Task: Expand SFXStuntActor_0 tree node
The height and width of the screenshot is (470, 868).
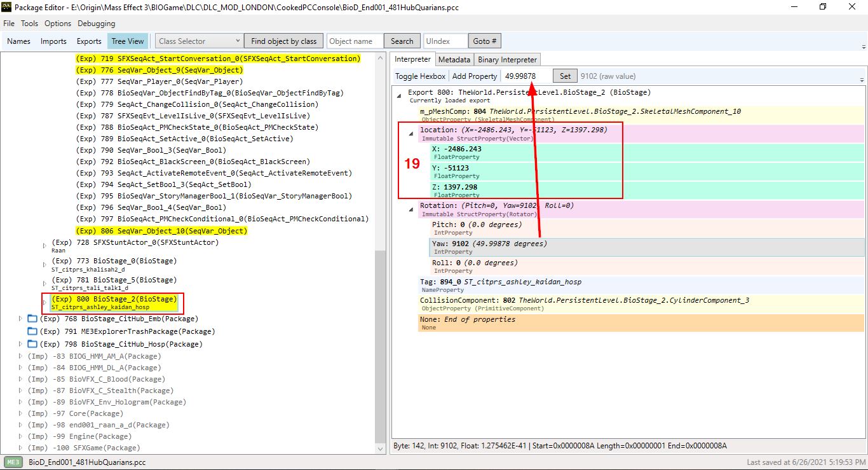Action: (x=44, y=245)
